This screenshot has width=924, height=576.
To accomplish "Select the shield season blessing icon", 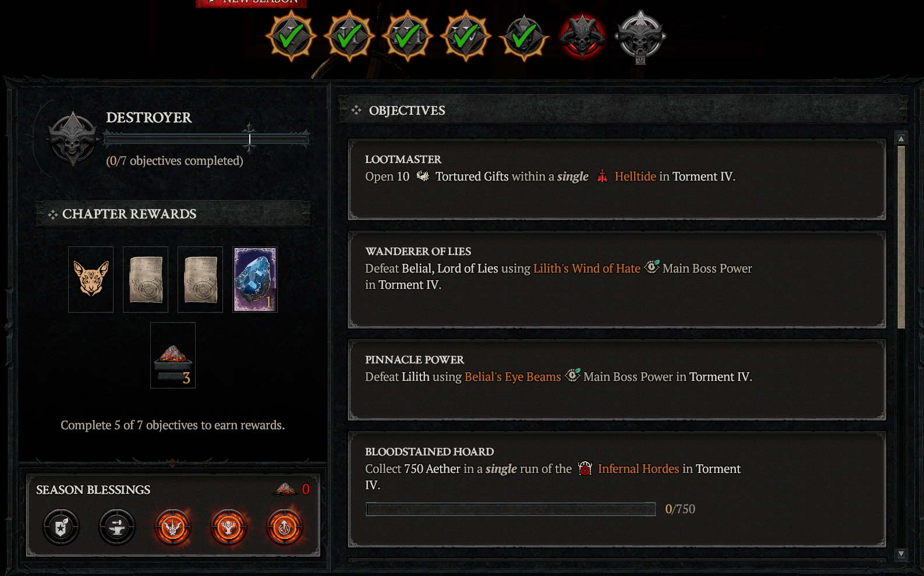I will [61, 527].
